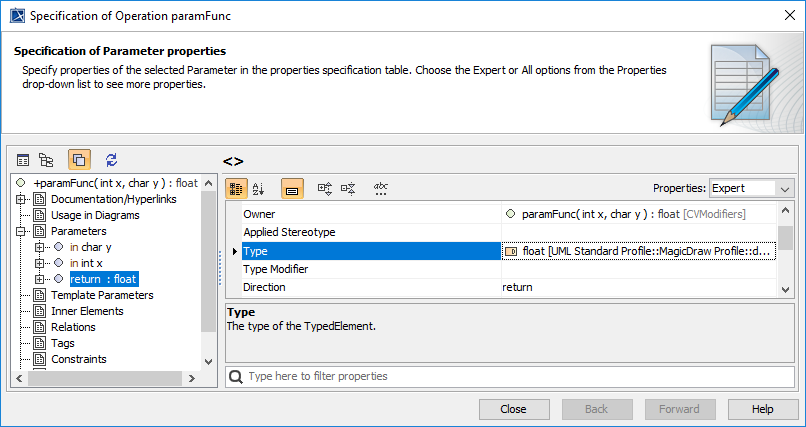
Task: Click the expand all properties icon
Action: 325,188
